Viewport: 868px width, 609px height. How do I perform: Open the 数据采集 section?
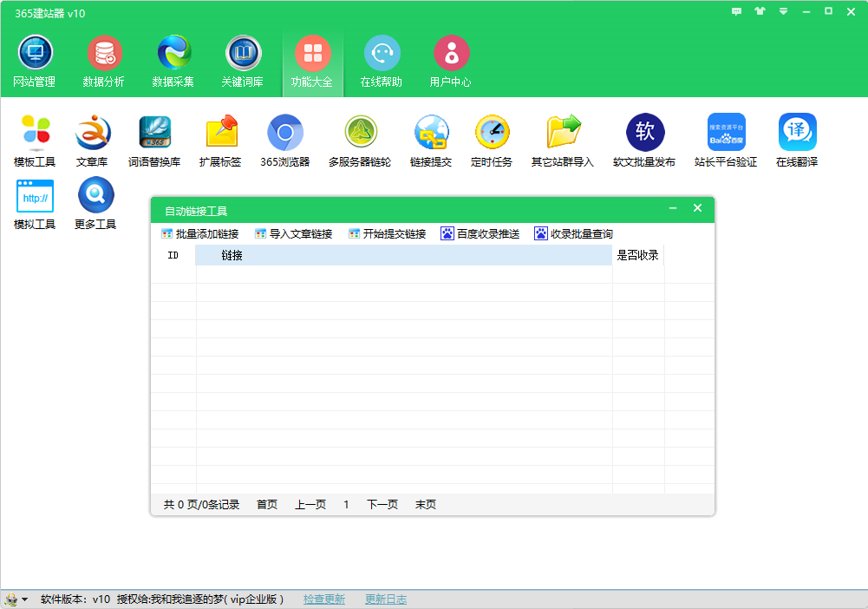click(173, 62)
